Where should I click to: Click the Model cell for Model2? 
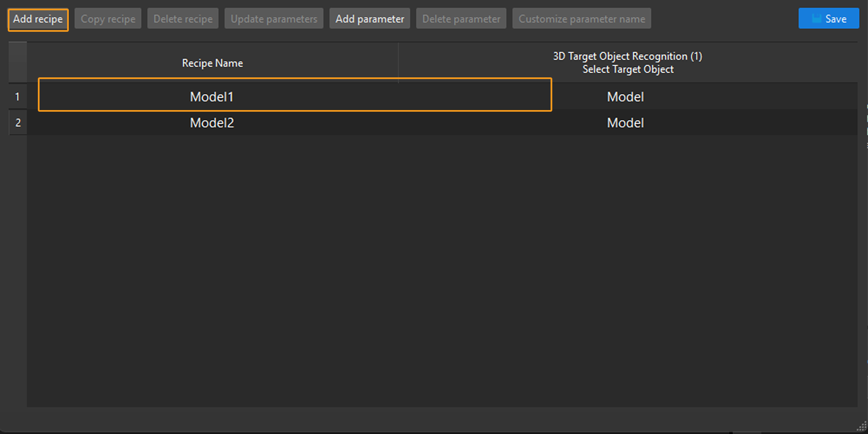point(625,122)
